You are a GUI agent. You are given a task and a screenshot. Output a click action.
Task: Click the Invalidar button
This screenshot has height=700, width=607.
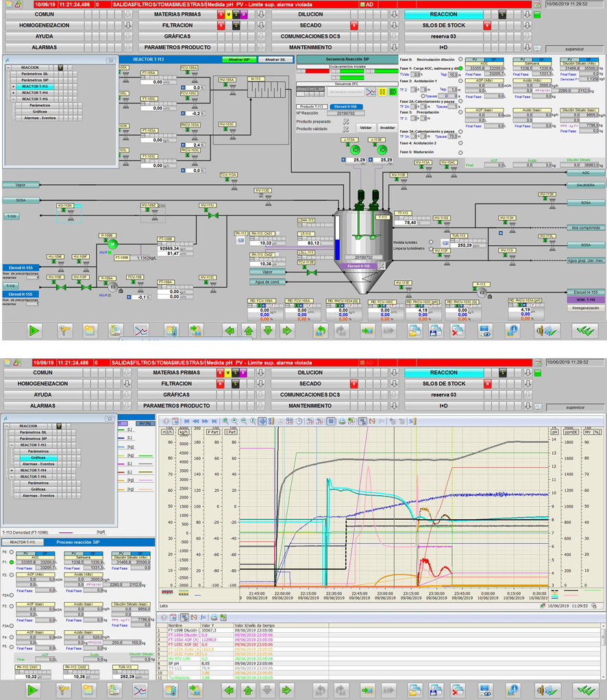[x=387, y=127]
